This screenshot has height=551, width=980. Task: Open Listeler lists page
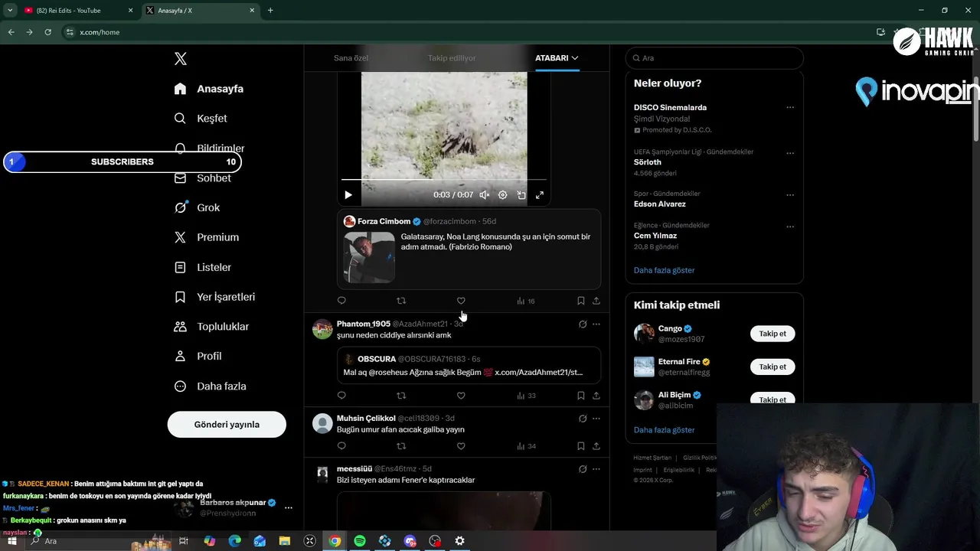click(x=203, y=267)
